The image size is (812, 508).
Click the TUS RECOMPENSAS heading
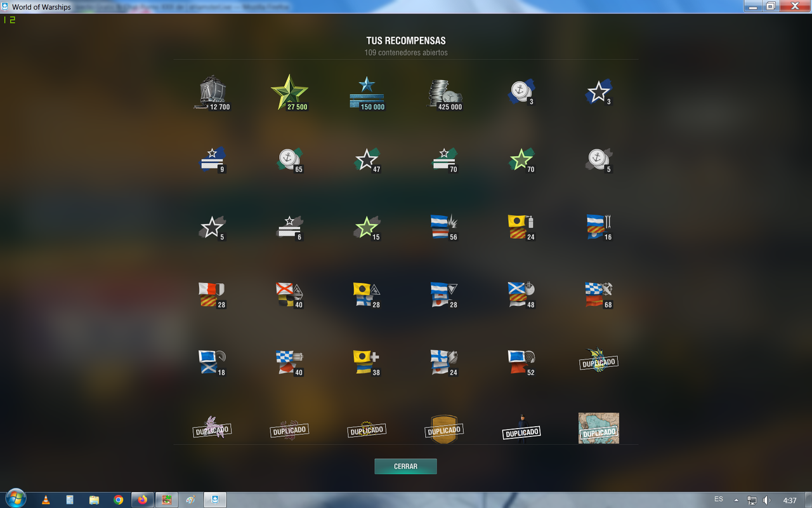pos(406,41)
